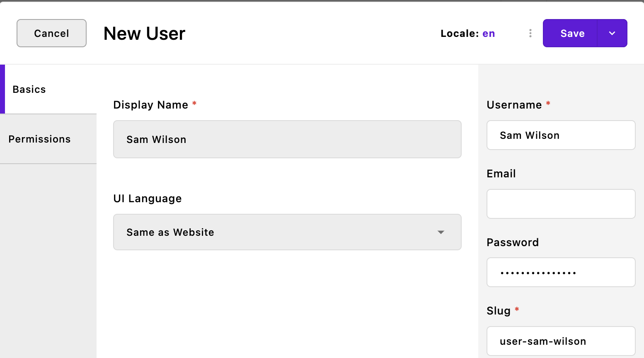
Task: Open the Same as Website language selector
Action: (x=287, y=232)
